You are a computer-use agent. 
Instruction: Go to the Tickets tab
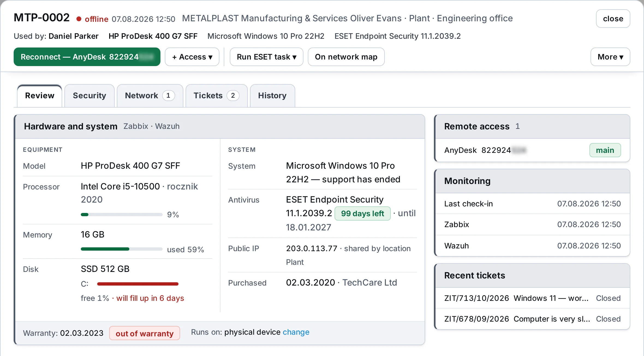(x=216, y=96)
